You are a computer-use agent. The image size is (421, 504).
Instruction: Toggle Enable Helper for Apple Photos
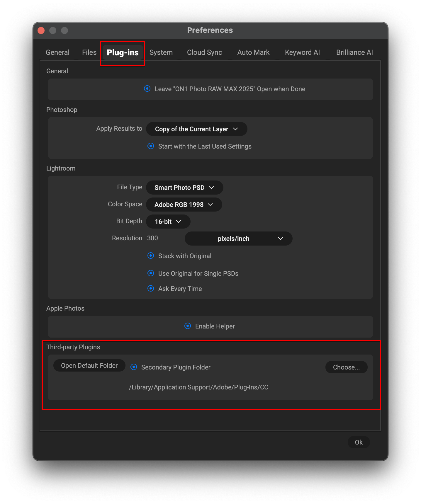click(x=188, y=326)
